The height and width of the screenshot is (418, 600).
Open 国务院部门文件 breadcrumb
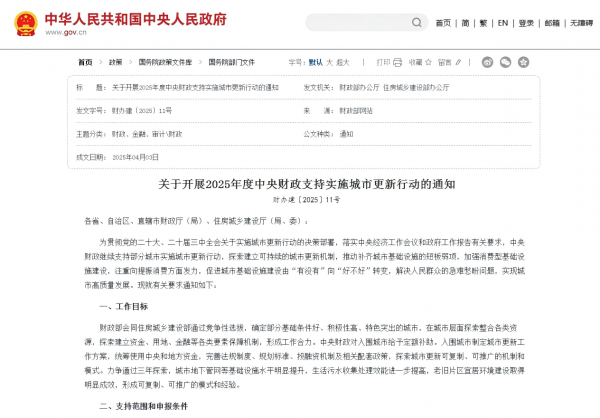(232, 62)
